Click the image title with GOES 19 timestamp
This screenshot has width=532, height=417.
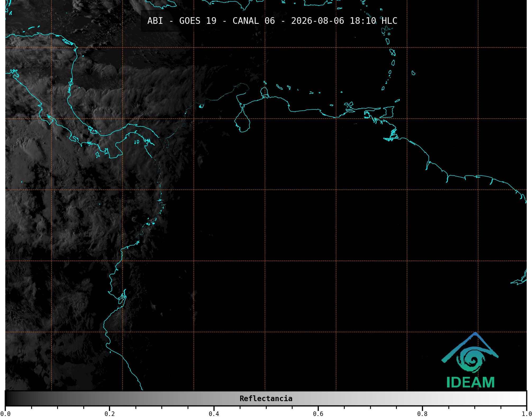(x=272, y=21)
